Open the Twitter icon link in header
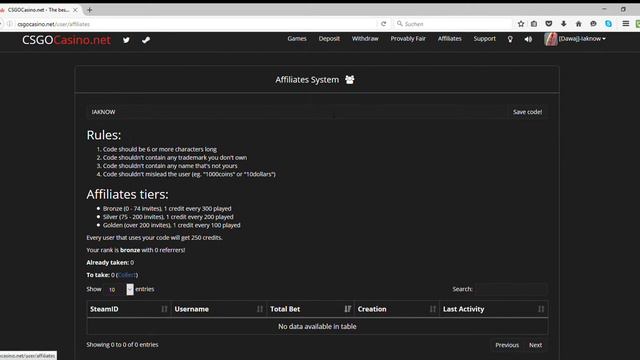Screen dimensions: 640x360 [x=126, y=40]
